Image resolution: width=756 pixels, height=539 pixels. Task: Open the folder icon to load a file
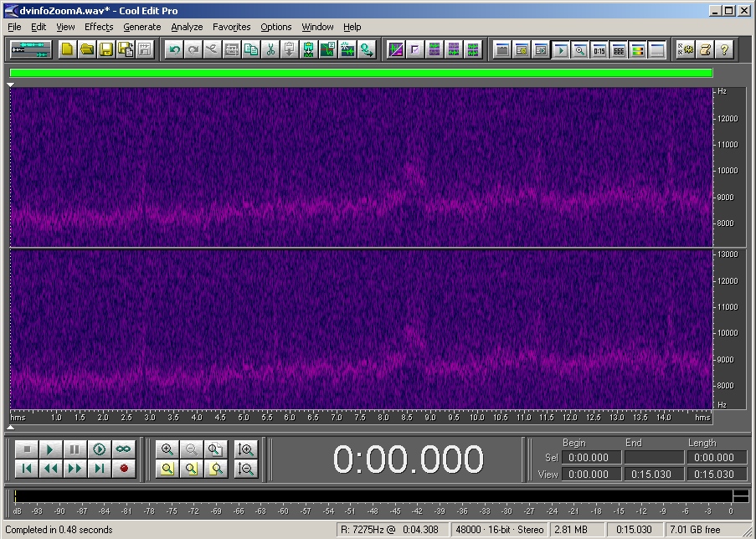coord(87,49)
